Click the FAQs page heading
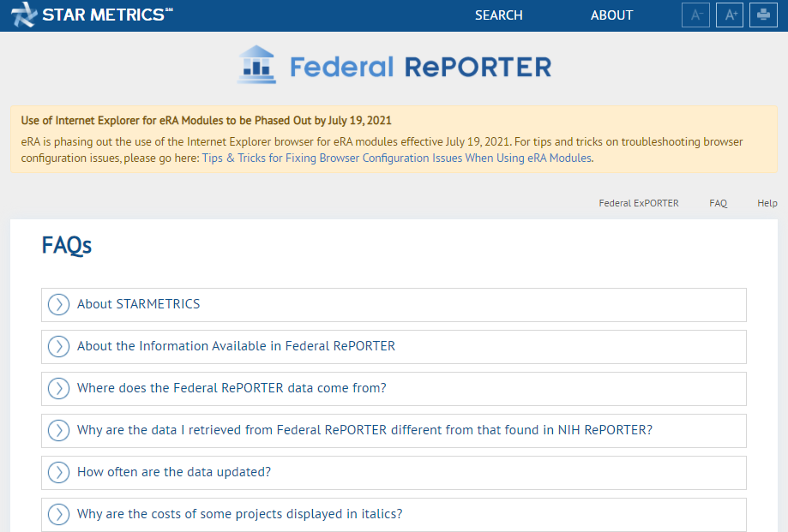This screenshot has width=788, height=532. [66, 245]
